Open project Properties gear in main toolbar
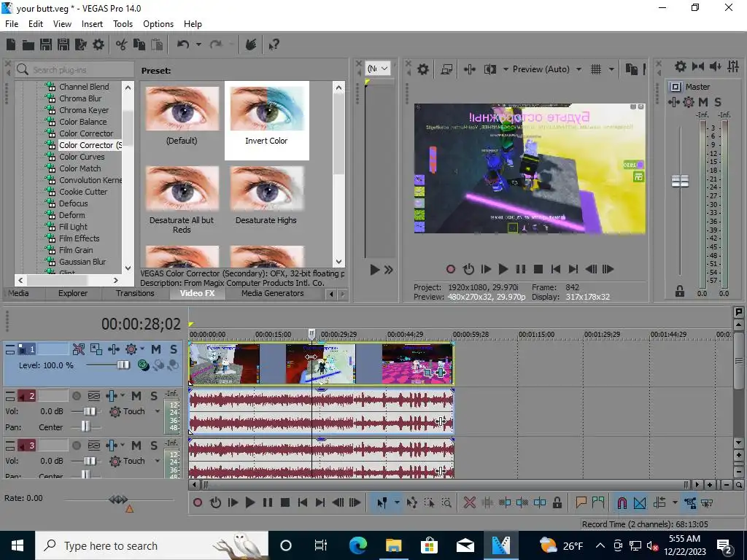 point(98,44)
